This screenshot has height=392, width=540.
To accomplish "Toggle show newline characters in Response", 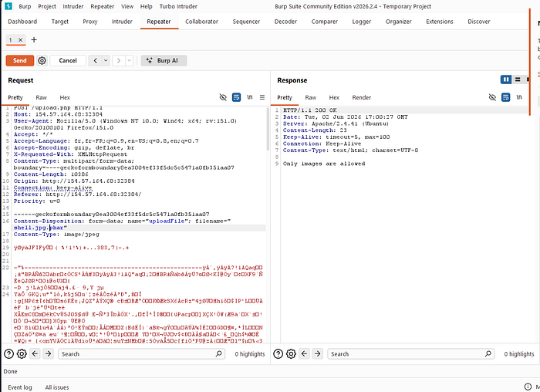I will coord(519,97).
